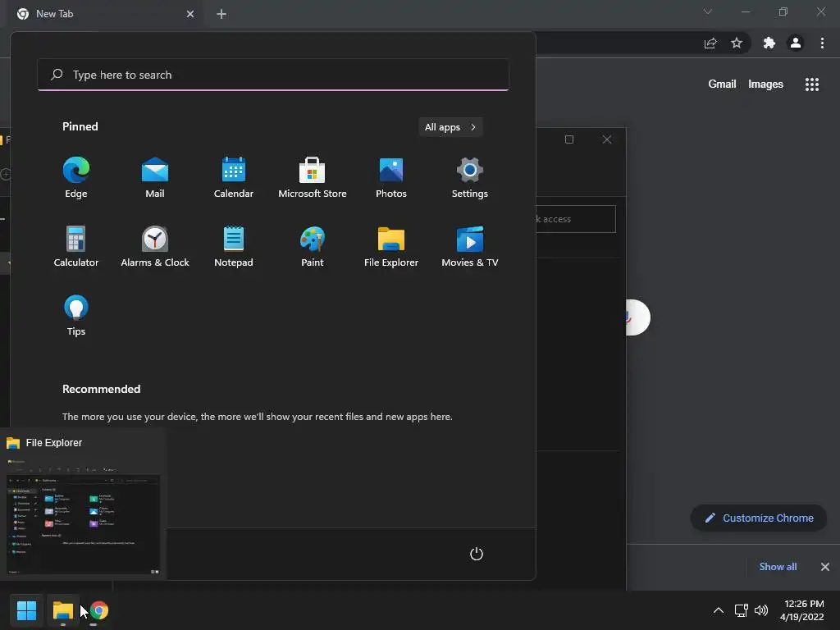The height and width of the screenshot is (630, 840).
Task: Launch the Paint app
Action: pos(313,246)
